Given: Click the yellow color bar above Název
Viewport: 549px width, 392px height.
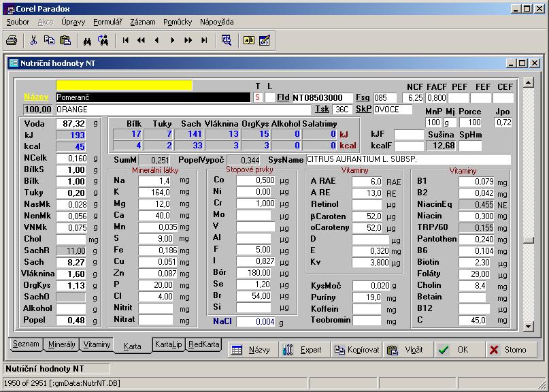Looking at the screenshot, I should pyautogui.click(x=124, y=85).
